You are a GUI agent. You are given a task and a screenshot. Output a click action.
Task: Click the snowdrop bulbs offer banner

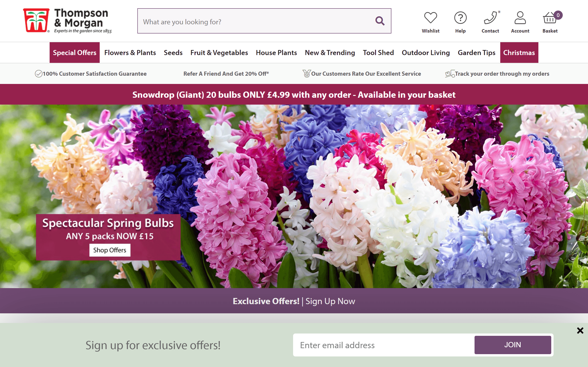(294, 95)
